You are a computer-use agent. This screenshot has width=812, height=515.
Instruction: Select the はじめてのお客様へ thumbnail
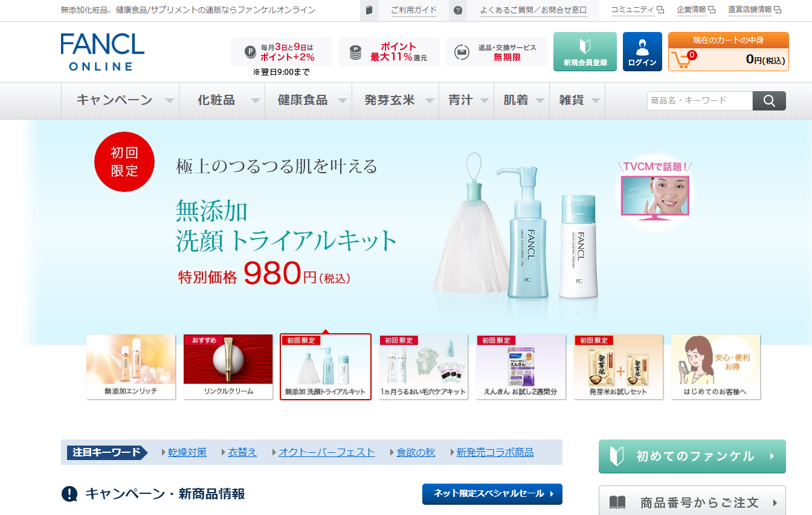(716, 366)
